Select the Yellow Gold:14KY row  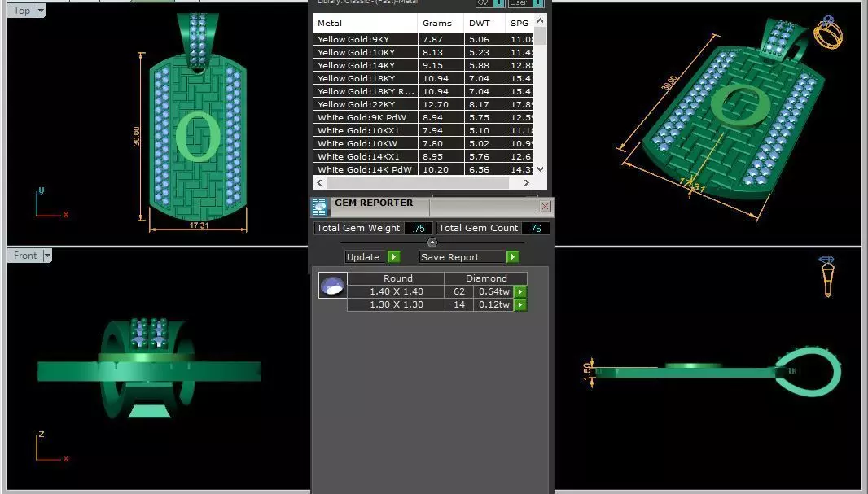423,65
